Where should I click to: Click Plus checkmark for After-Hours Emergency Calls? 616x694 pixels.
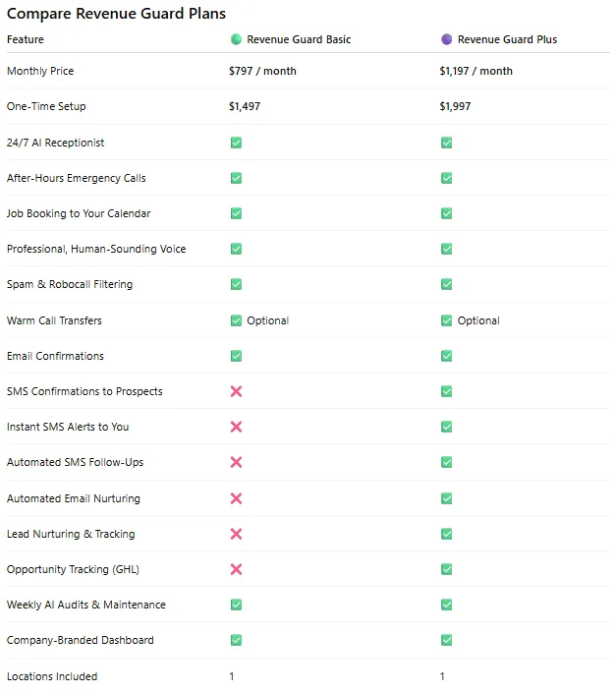tap(447, 178)
